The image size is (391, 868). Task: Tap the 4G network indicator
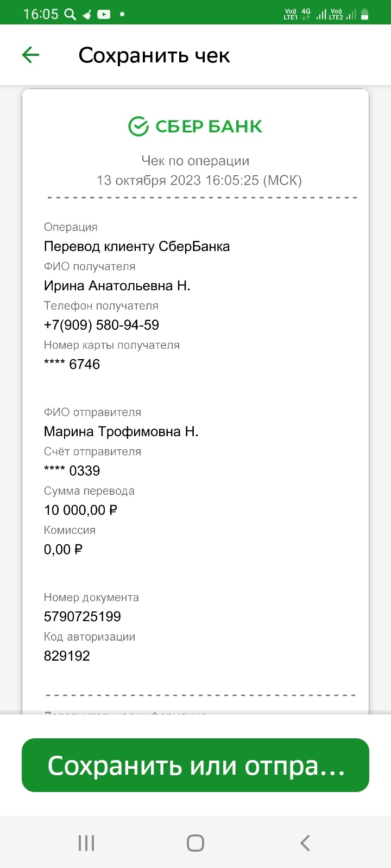pyautogui.click(x=306, y=14)
